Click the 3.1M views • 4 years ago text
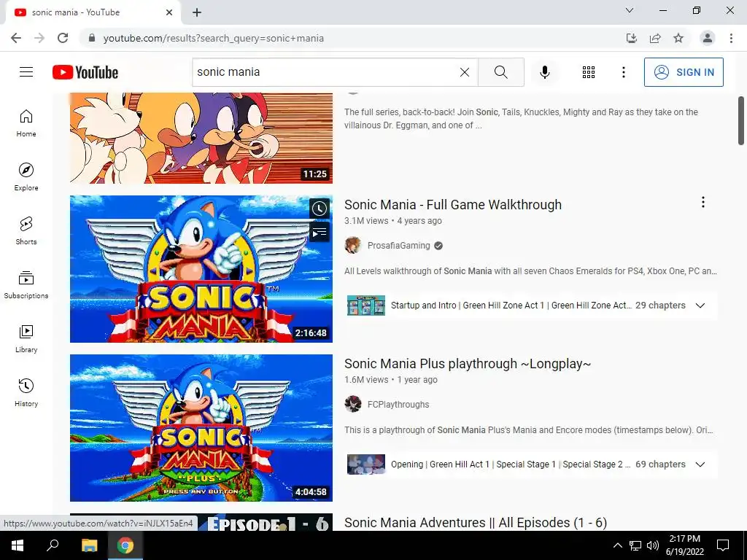The image size is (747, 560). point(393,221)
